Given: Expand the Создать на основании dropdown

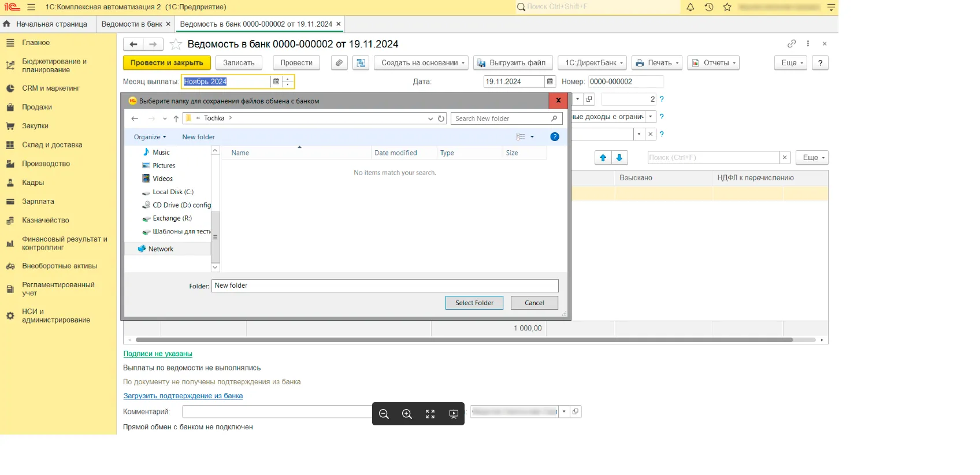Looking at the screenshot, I should click(422, 63).
